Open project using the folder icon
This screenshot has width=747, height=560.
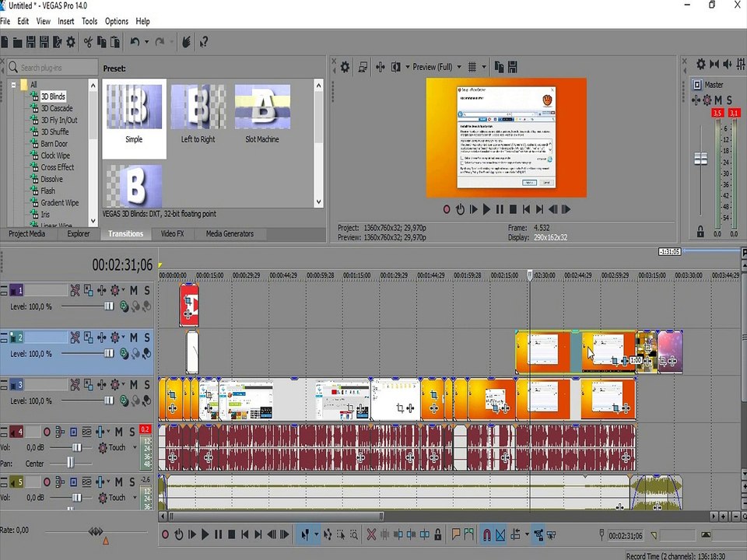coord(17,42)
